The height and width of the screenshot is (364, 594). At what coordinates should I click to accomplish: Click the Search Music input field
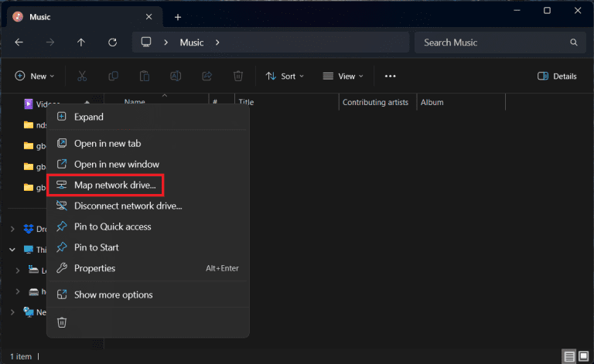[x=495, y=43]
